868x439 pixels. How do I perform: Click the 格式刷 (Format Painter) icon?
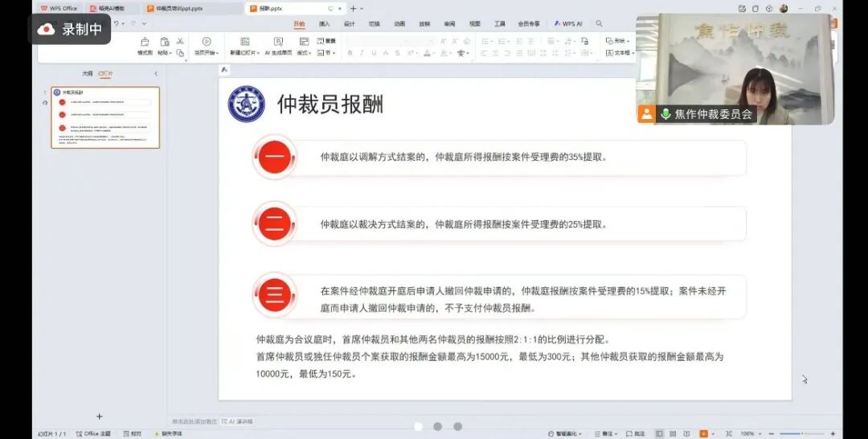point(145,42)
